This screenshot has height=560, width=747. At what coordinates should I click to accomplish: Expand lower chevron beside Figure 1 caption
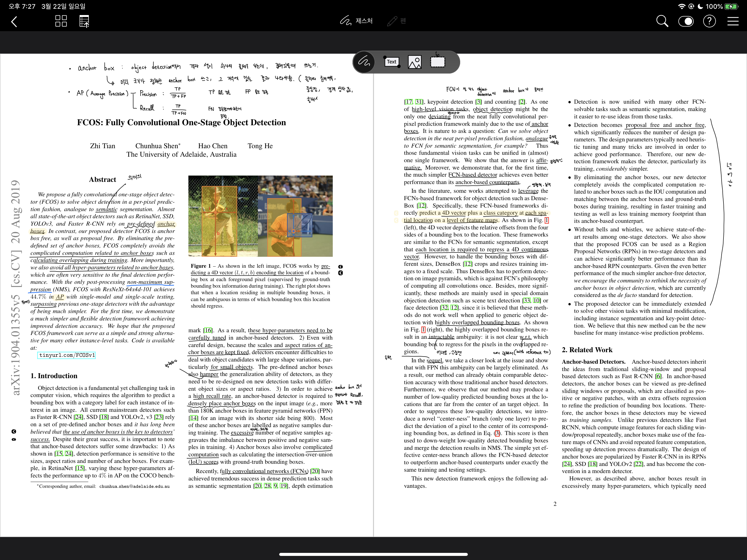(x=340, y=273)
